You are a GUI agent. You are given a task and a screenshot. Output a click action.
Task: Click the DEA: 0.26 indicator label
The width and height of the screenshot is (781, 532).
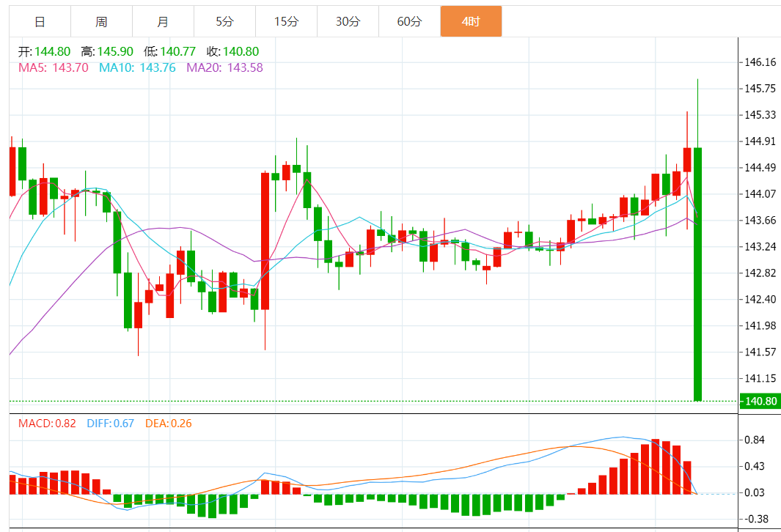169,424
